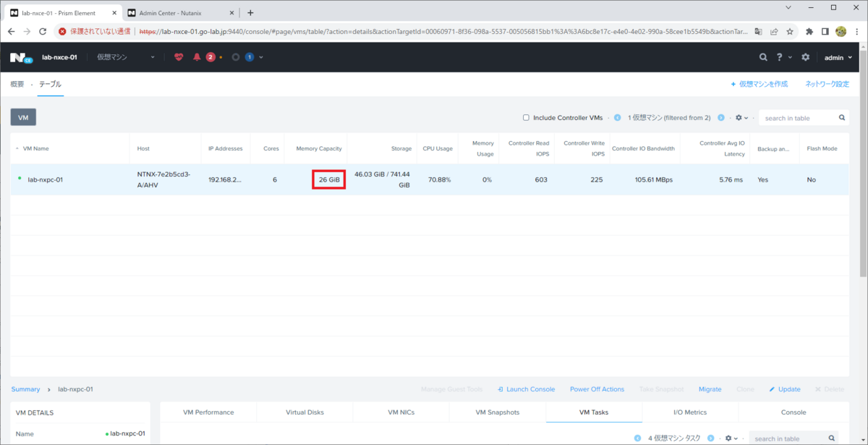Screen dimensions: 868x445
Task: Click the search icon in VM table search
Action: click(x=842, y=117)
